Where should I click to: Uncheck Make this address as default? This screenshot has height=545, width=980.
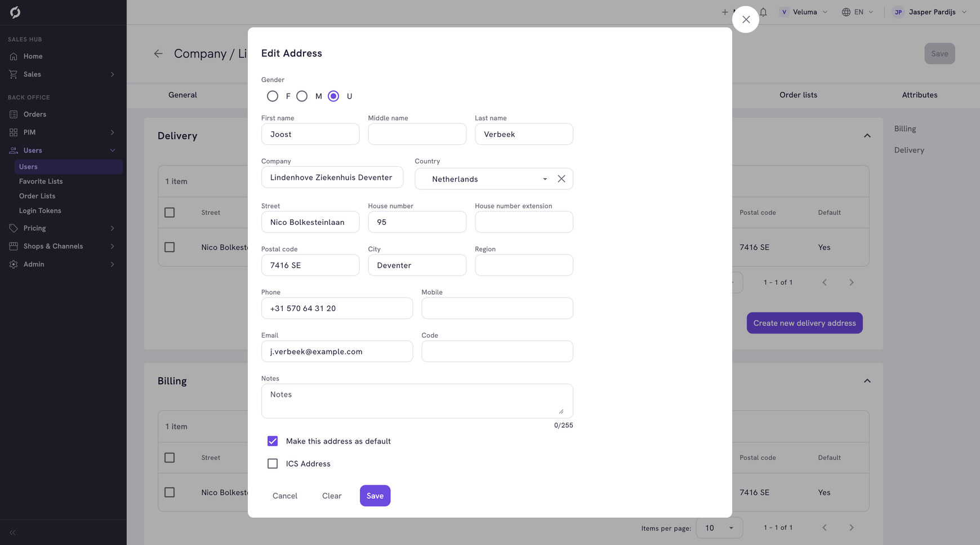pyautogui.click(x=273, y=441)
